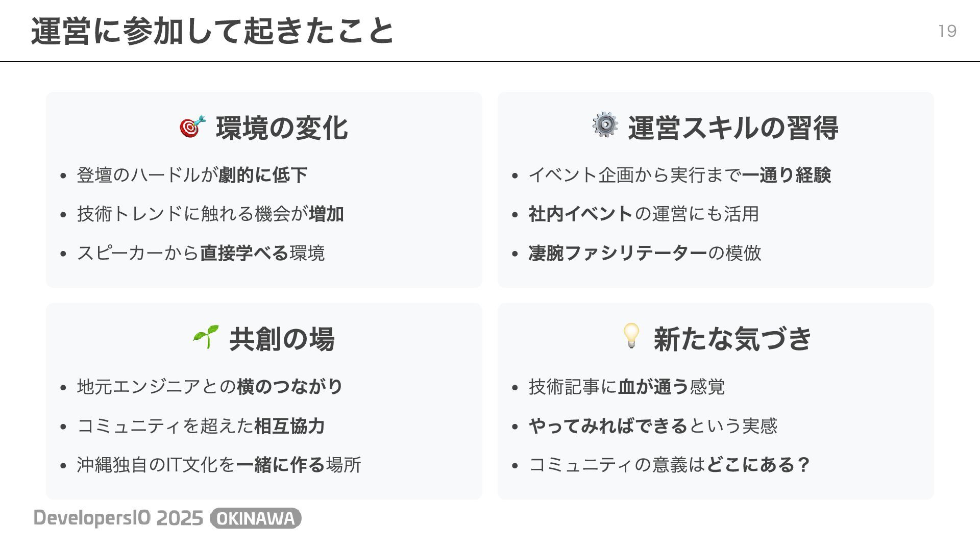Screen dimensions: 980x551
Task: Select the slide number 19
Action: tap(947, 32)
